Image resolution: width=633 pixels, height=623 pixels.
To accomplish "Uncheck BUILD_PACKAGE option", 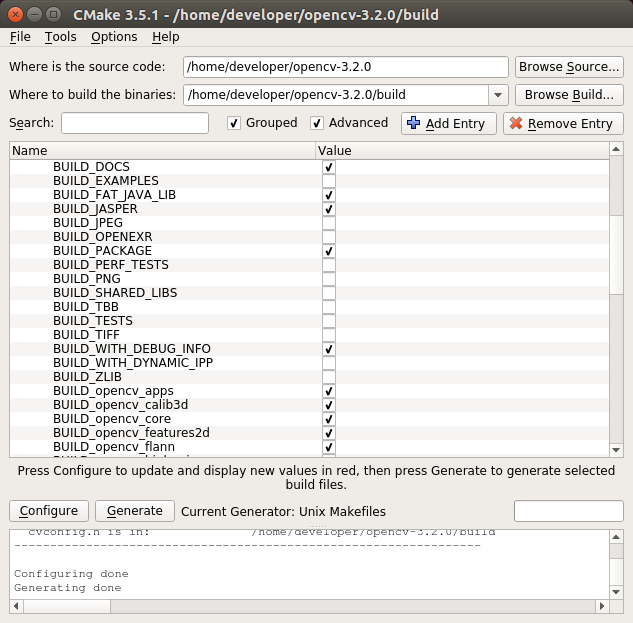I will [329, 251].
